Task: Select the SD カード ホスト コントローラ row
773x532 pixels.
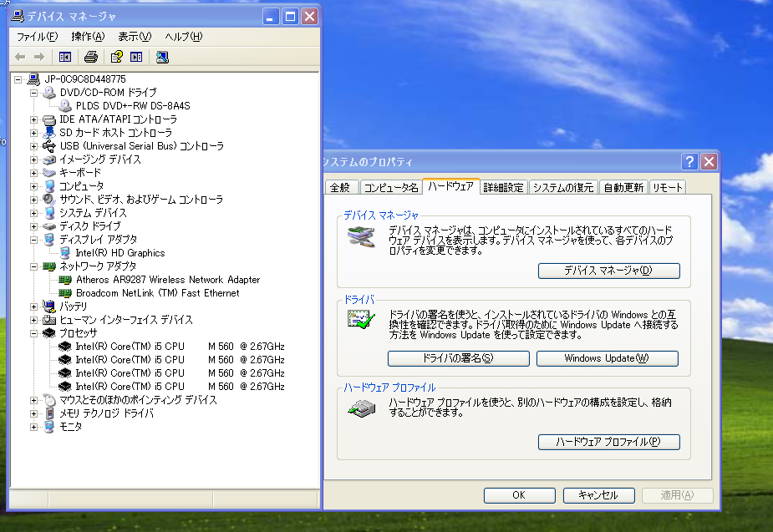Action: [116, 133]
